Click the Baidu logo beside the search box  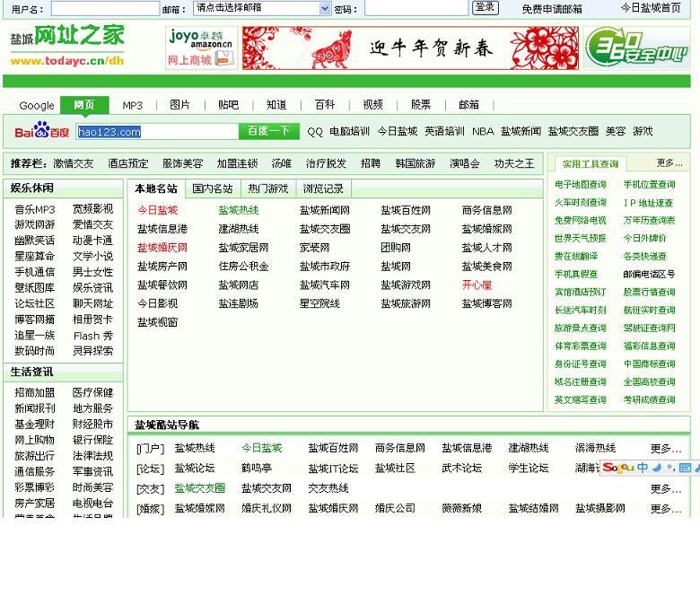42,131
